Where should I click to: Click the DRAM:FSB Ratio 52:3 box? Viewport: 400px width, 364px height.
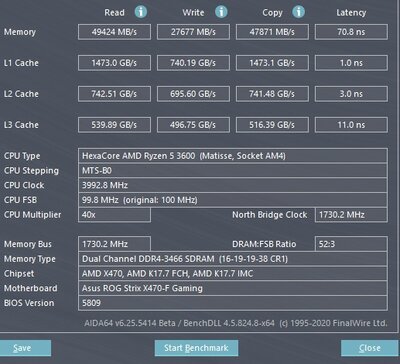351,244
